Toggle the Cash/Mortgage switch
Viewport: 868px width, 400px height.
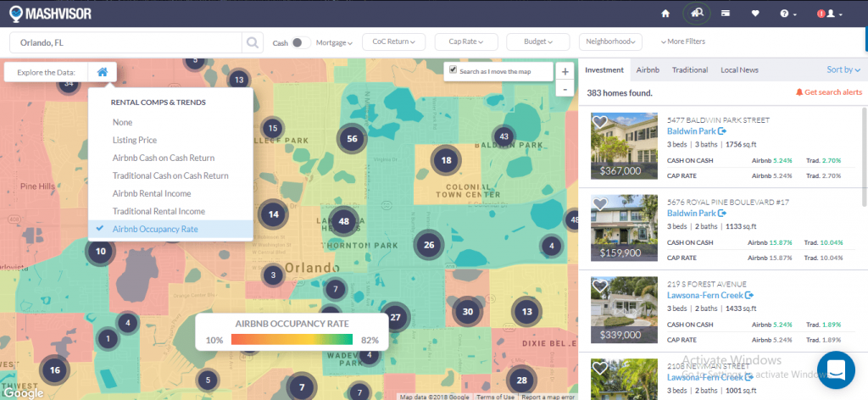coord(301,42)
